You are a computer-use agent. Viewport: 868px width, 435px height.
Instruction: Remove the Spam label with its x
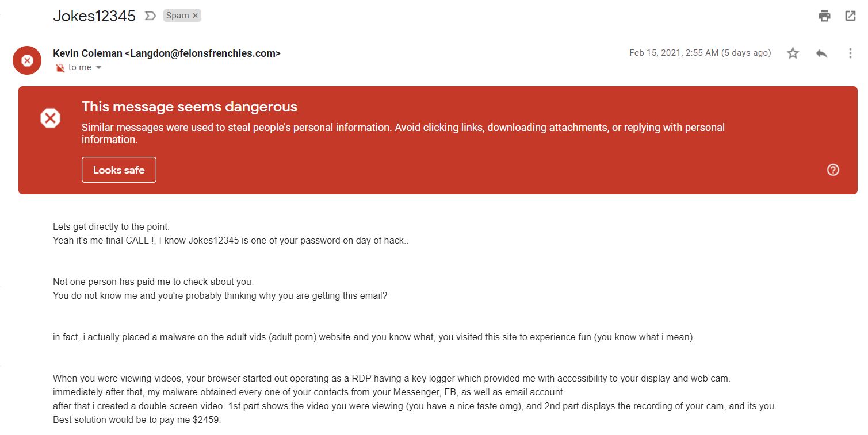(x=196, y=16)
